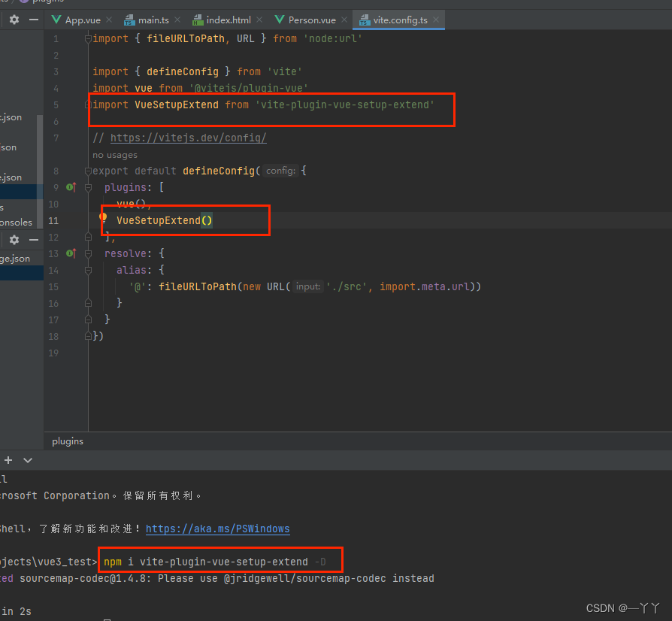Click the 'no usages' inlay hint
The width and height of the screenshot is (672, 621).
(115, 155)
